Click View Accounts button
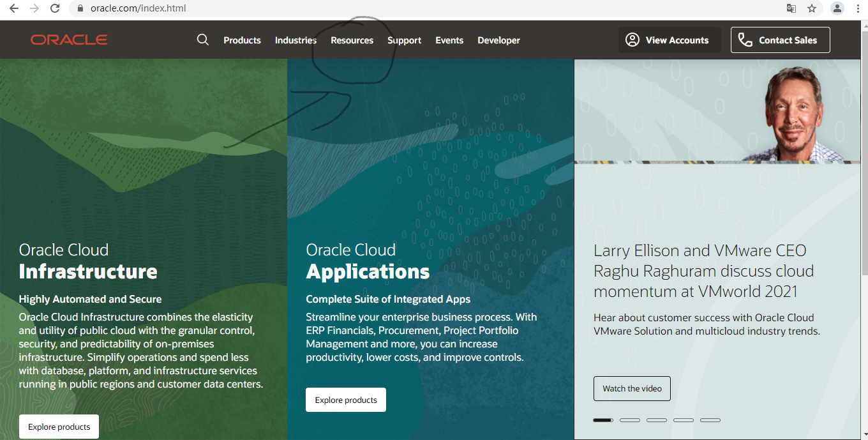 coord(669,40)
